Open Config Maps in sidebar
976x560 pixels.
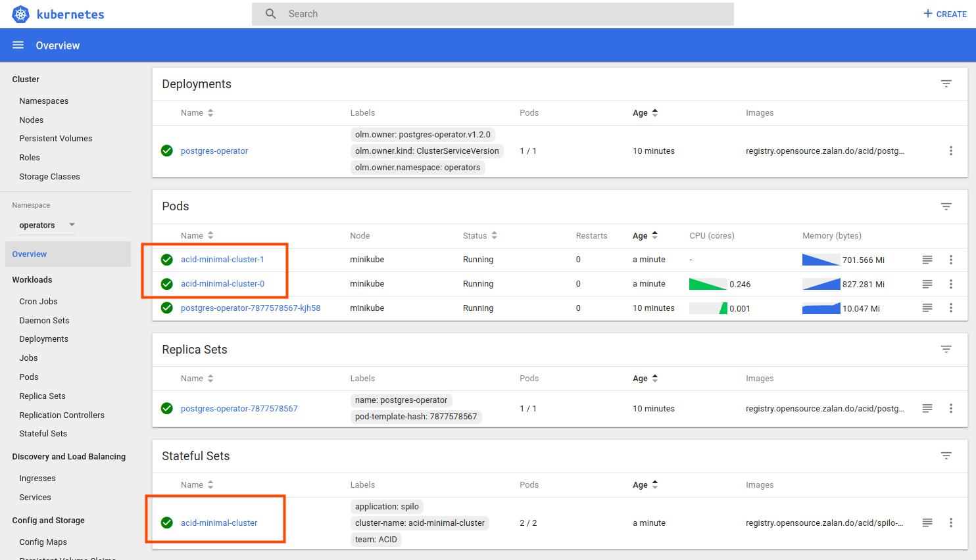tap(43, 542)
